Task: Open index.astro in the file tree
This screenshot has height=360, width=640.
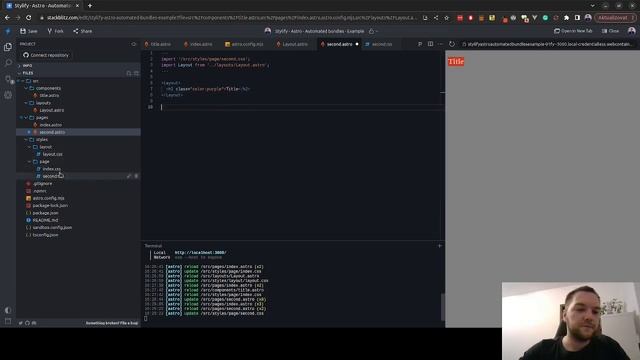Action: [51, 125]
